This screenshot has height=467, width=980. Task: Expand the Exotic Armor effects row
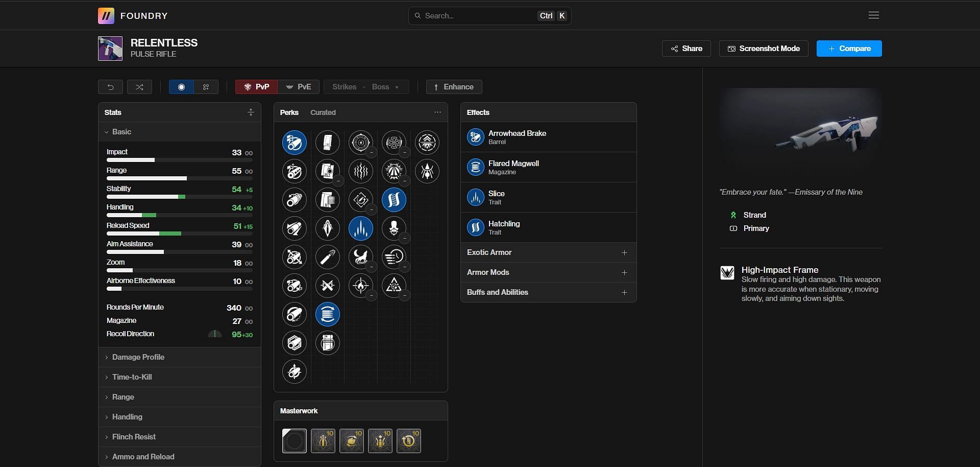[548, 252]
